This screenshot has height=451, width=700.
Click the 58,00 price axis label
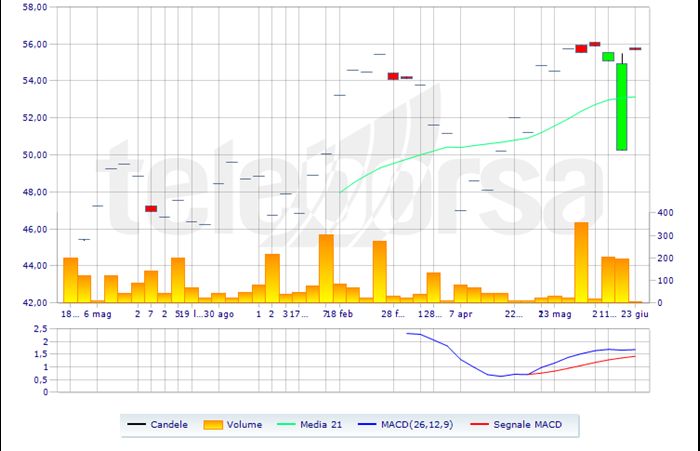[x=35, y=7]
